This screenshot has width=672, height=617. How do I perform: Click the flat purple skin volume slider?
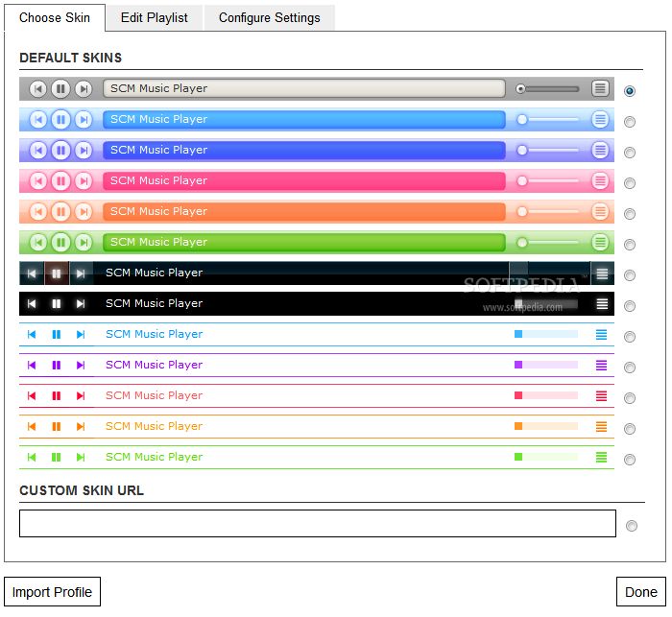pos(546,365)
